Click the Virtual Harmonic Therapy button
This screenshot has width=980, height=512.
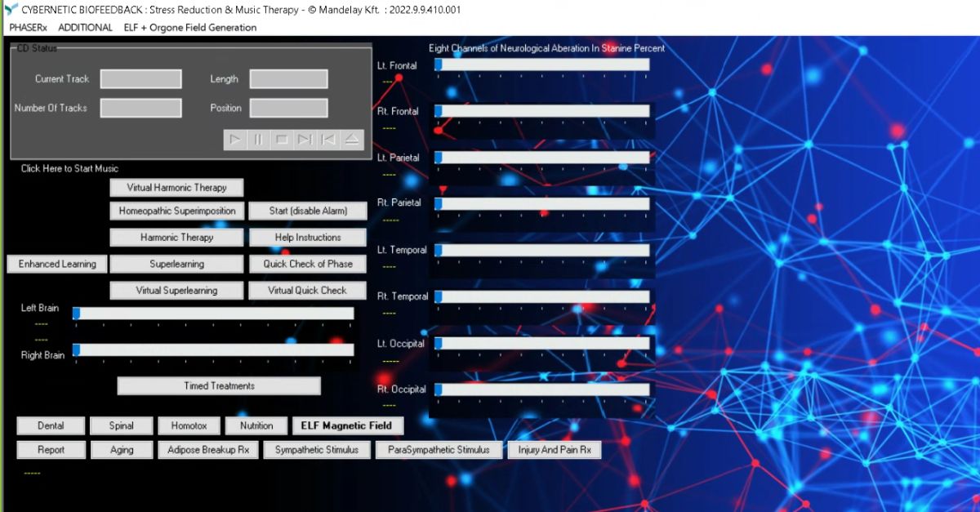[176, 188]
